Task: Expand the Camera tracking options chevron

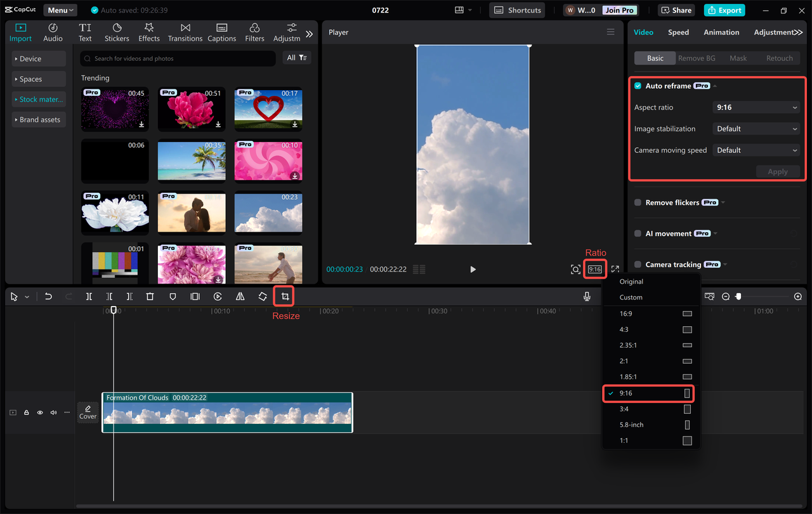Action: (x=725, y=264)
